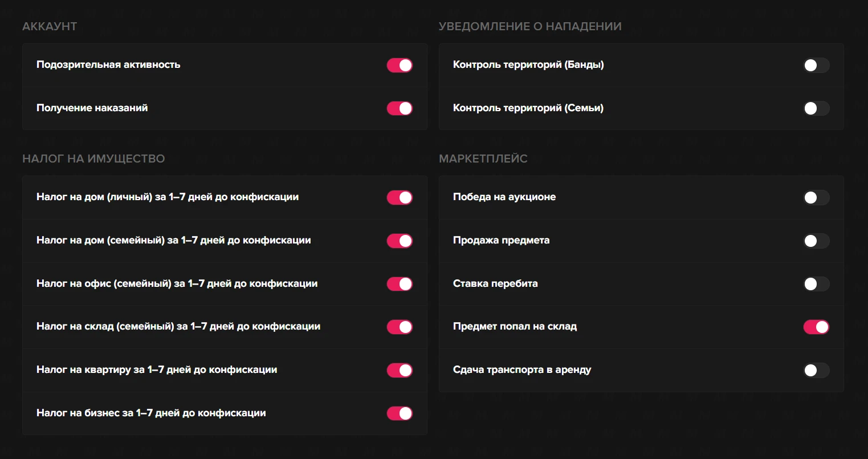This screenshot has width=868, height=459.
Task: Enable the Ставка перебита toggle switch
Action: click(816, 284)
